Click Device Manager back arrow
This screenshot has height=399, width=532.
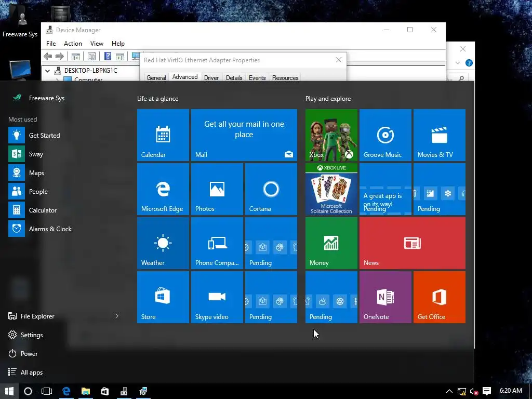(x=48, y=56)
